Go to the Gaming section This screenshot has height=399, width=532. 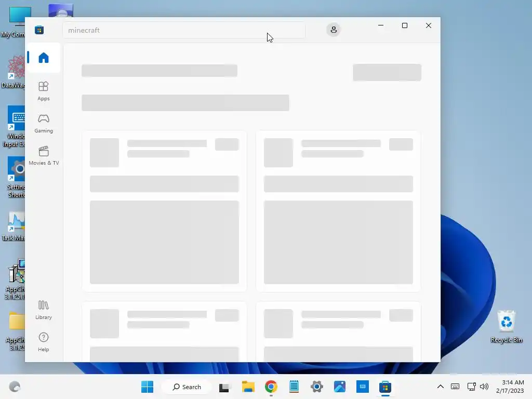[44, 123]
